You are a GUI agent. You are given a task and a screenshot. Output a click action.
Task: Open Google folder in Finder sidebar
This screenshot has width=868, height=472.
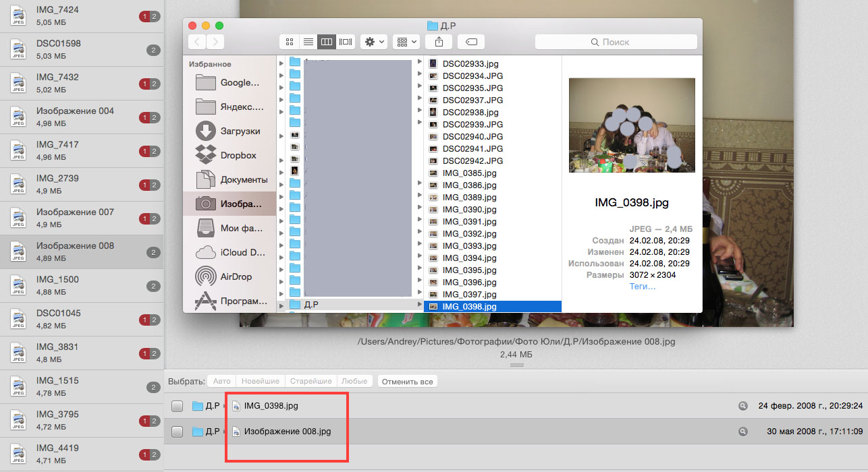(229, 83)
